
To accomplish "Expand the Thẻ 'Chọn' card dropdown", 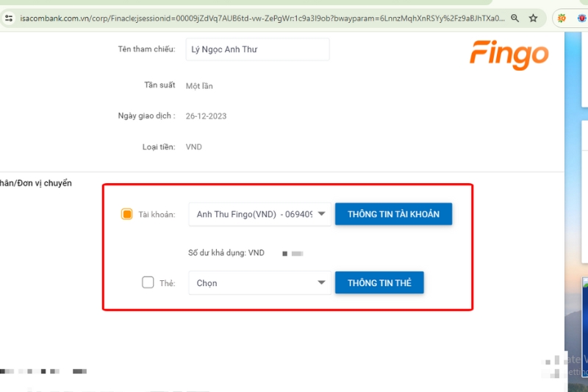I will pyautogui.click(x=259, y=282).
